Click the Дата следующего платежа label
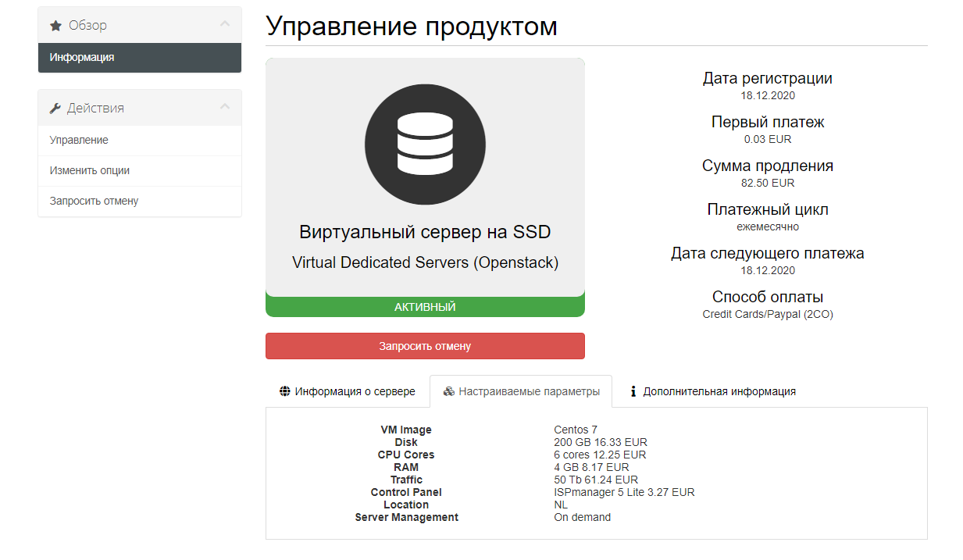Image resolution: width=963 pixels, height=560 pixels. [768, 253]
